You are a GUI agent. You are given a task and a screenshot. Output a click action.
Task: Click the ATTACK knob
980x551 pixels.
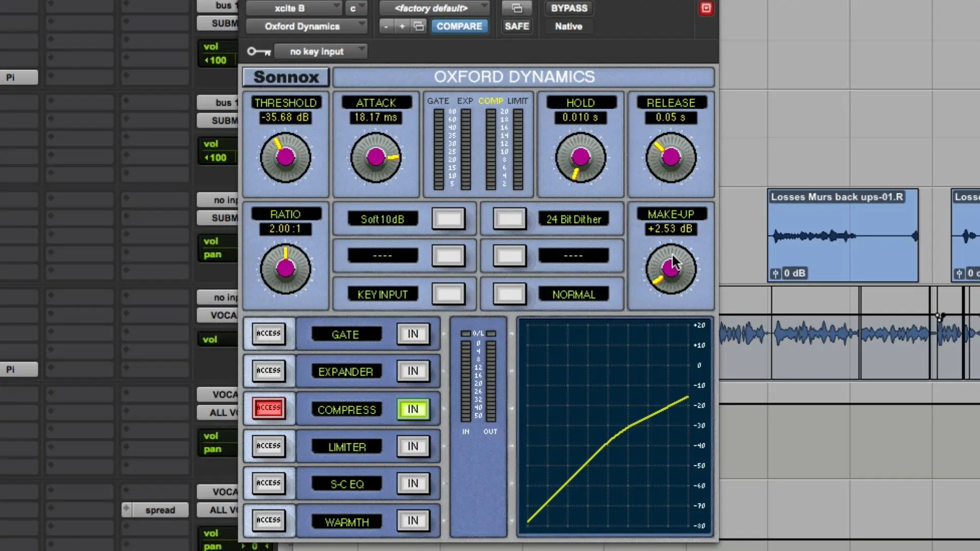point(376,158)
